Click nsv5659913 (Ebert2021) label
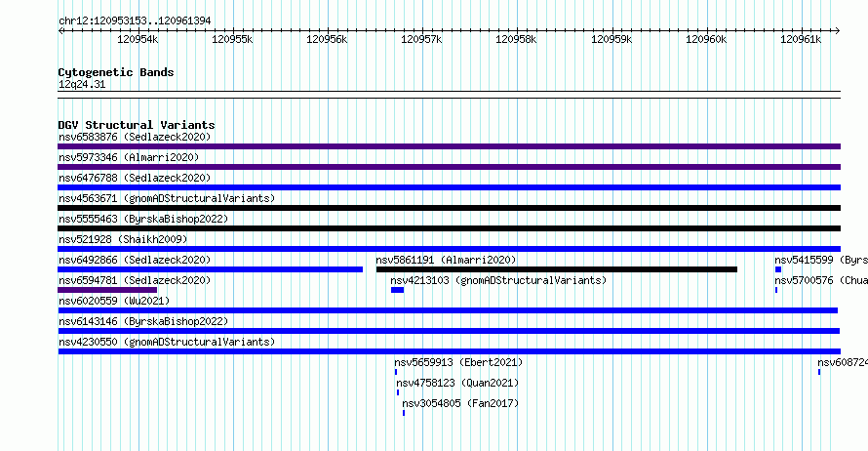The height and width of the screenshot is (451, 868). click(x=458, y=362)
